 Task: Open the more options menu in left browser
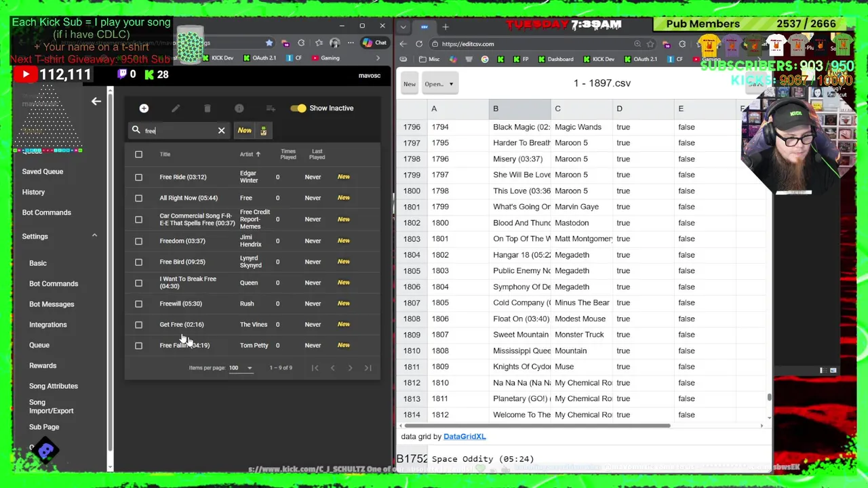tap(351, 43)
